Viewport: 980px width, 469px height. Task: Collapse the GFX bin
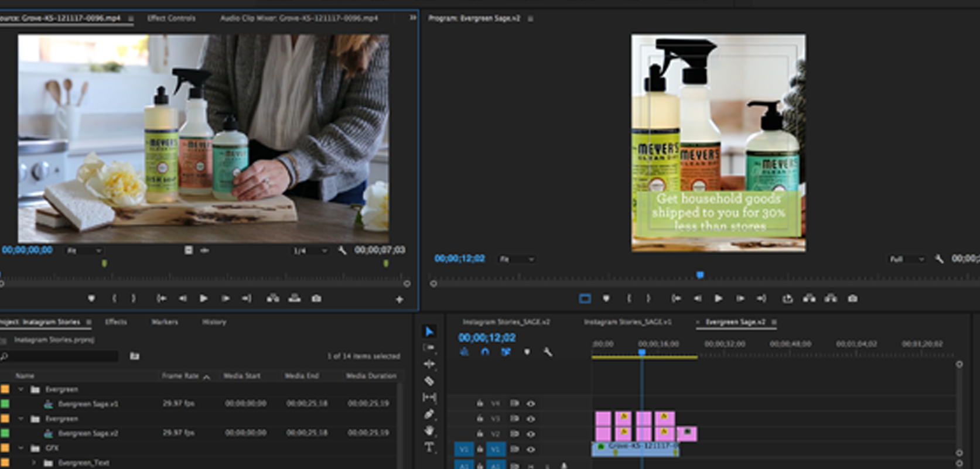pos(21,448)
